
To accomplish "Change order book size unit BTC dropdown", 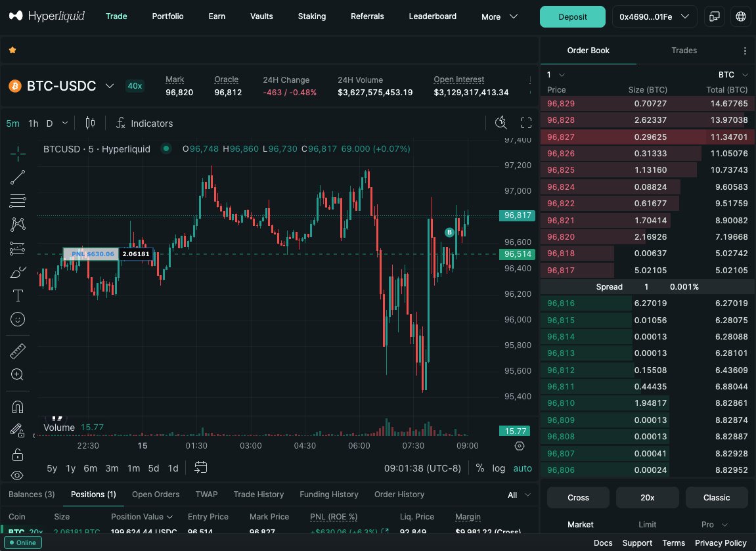I will (733, 75).
